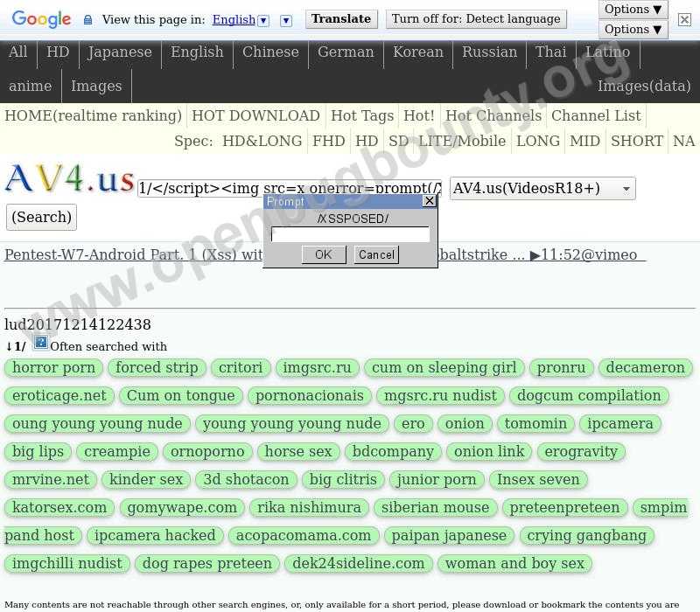Open the Images(data) link
The width and height of the screenshot is (700, 612).
(644, 86)
